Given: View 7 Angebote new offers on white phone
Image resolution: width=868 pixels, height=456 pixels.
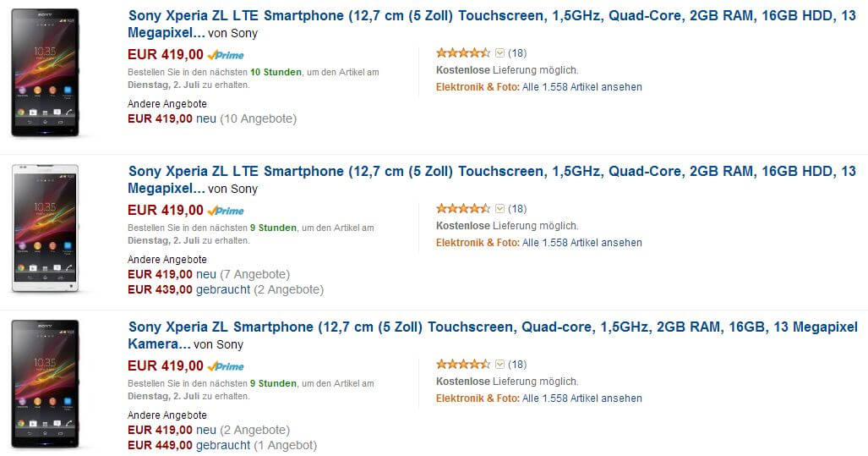Looking at the screenshot, I should 254,274.
